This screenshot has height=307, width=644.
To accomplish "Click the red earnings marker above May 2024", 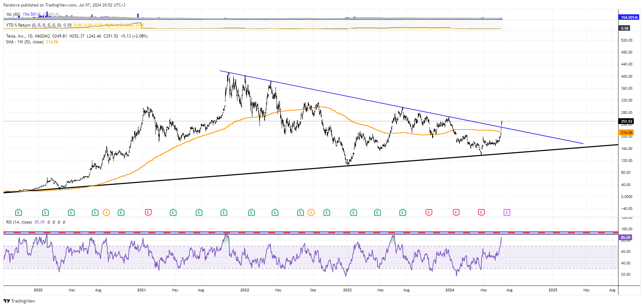I will 481,213.
